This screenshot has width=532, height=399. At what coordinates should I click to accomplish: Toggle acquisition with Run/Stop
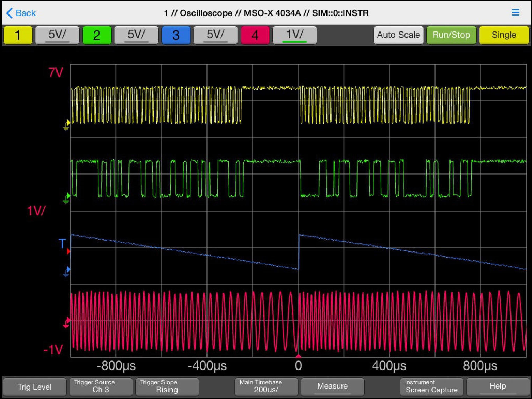point(451,35)
